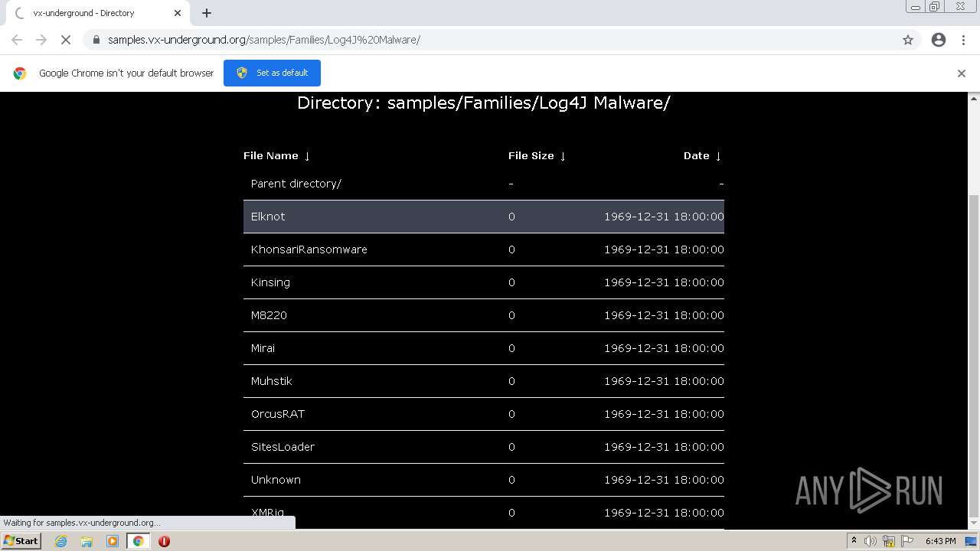Click page vertical scrollbar thumb
Image resolution: width=980 pixels, height=551 pixels.
(974, 356)
